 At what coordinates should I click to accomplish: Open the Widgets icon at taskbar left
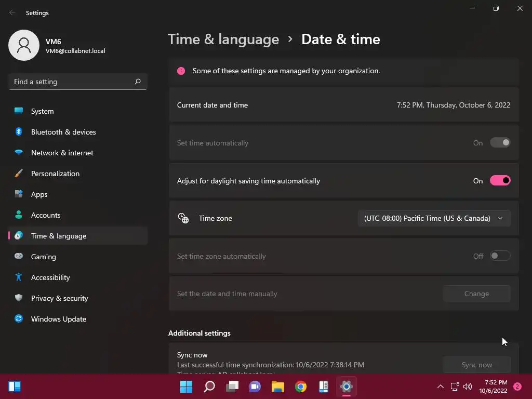click(x=15, y=387)
